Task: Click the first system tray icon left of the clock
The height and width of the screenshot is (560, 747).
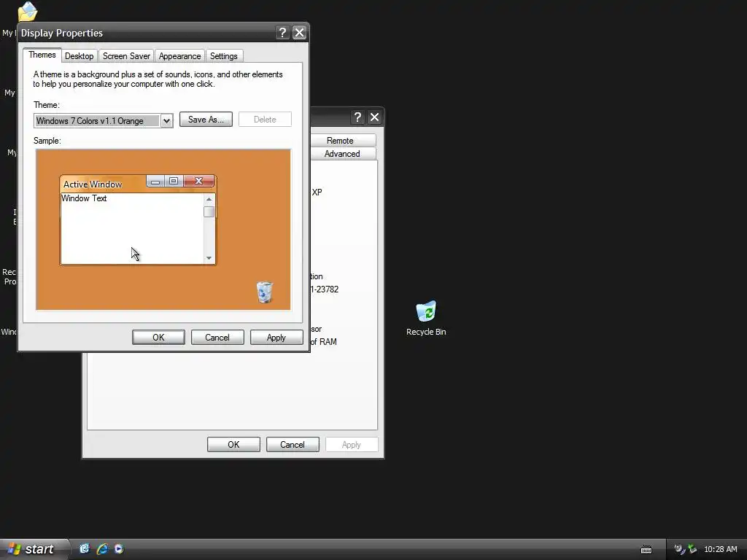Action: 679,550
